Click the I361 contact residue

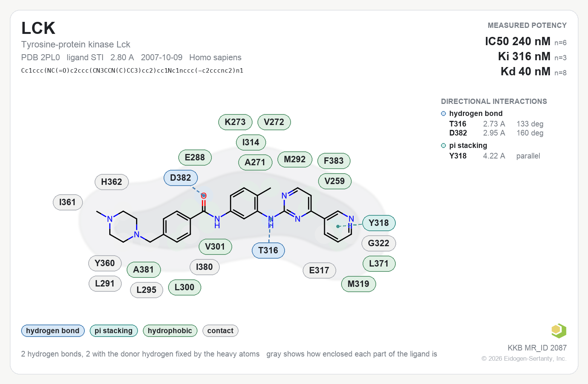(67, 202)
